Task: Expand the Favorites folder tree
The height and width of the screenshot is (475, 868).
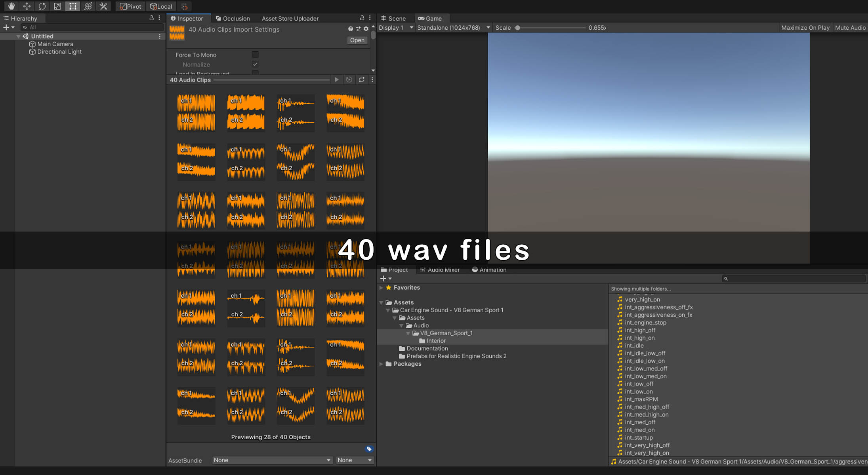Action: (x=381, y=288)
